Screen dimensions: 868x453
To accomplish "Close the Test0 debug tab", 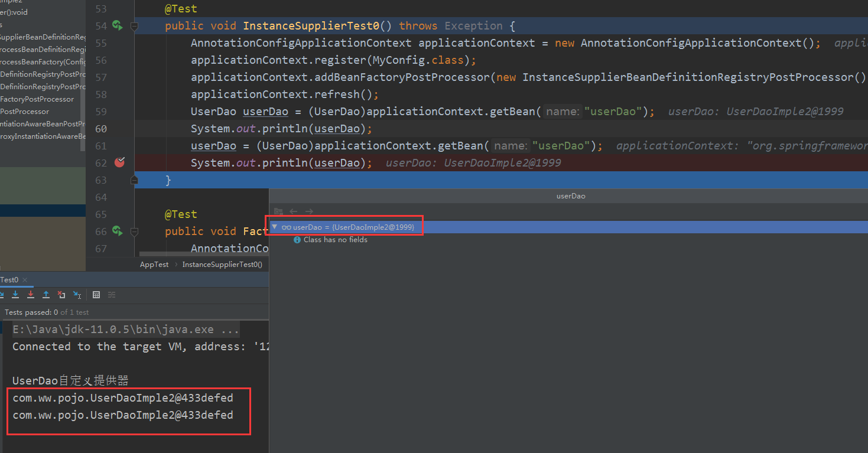I will (x=25, y=280).
